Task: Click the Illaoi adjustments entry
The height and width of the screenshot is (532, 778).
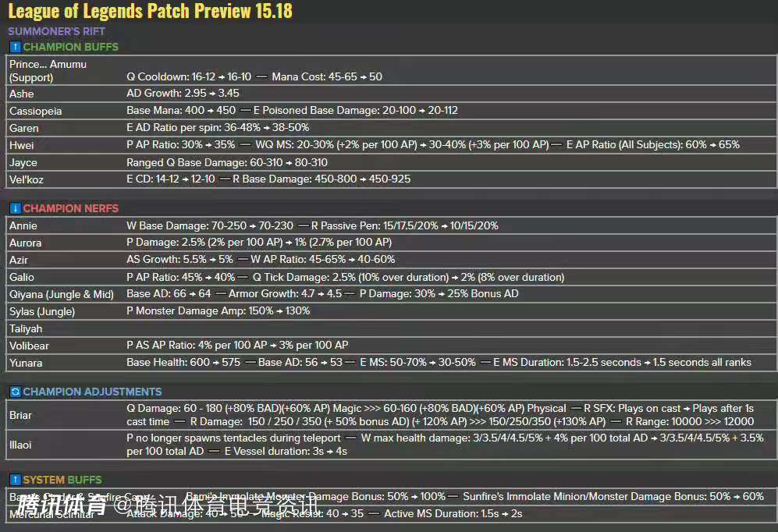Action: click(x=22, y=445)
